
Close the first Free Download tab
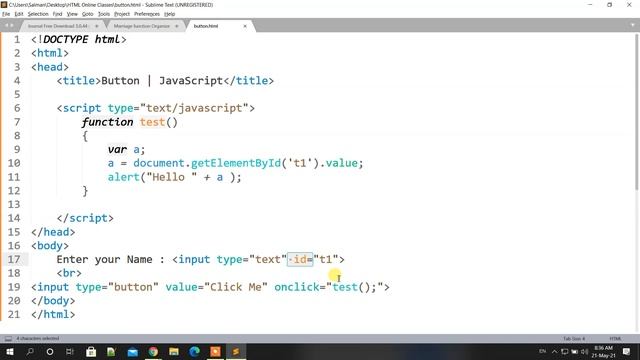[x=97, y=26]
